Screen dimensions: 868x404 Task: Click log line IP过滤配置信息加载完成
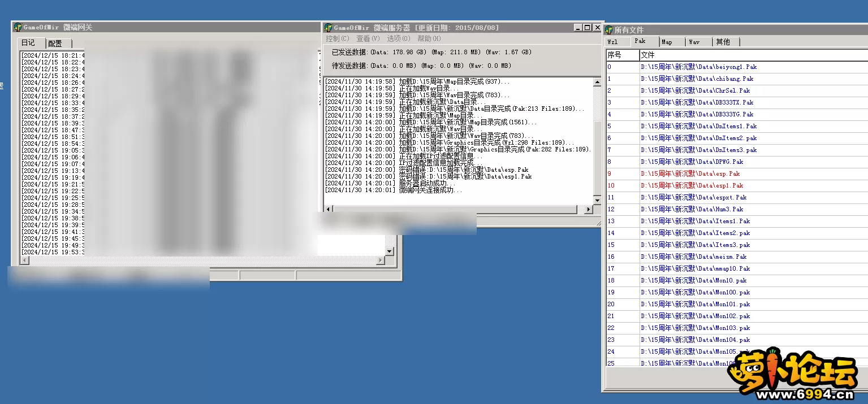click(x=404, y=163)
